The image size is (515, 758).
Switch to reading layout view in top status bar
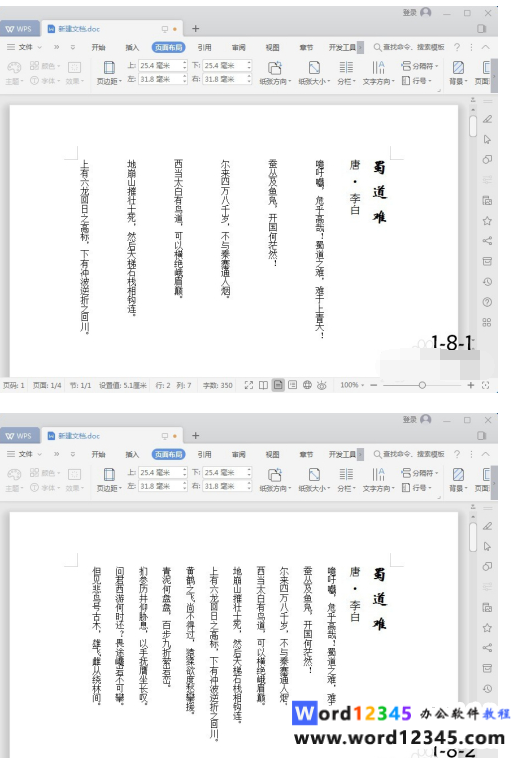click(263, 385)
